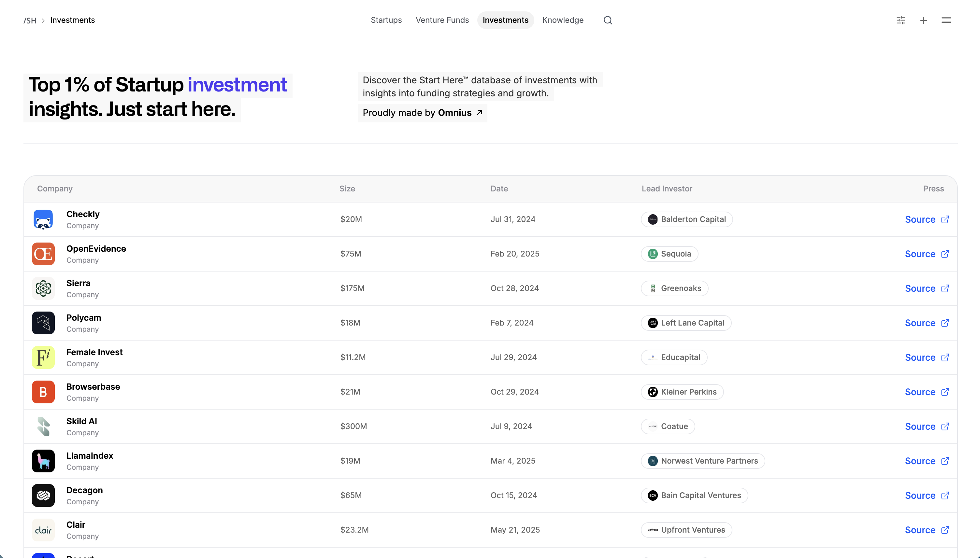Click the OpenEvidence OE logo
The height and width of the screenshot is (558, 980).
point(43,254)
